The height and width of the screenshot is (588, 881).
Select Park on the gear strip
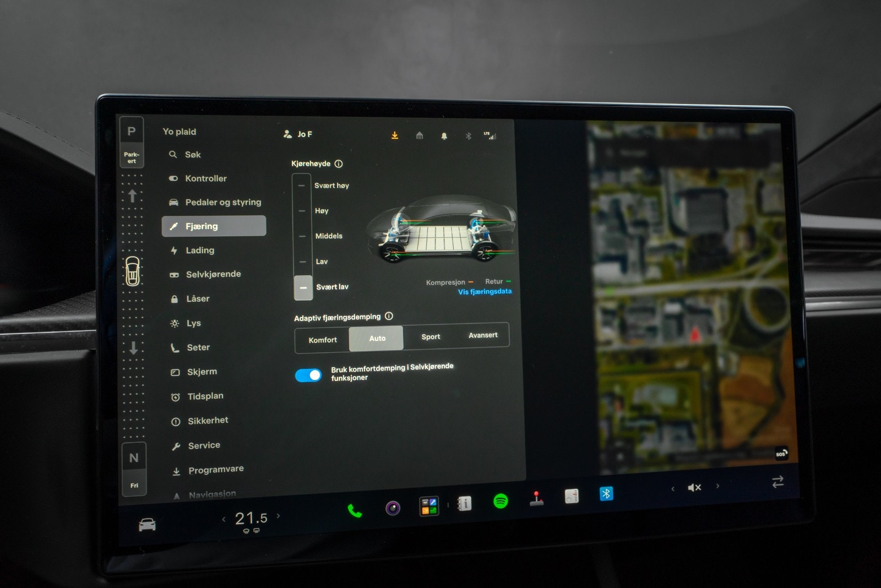point(132,141)
